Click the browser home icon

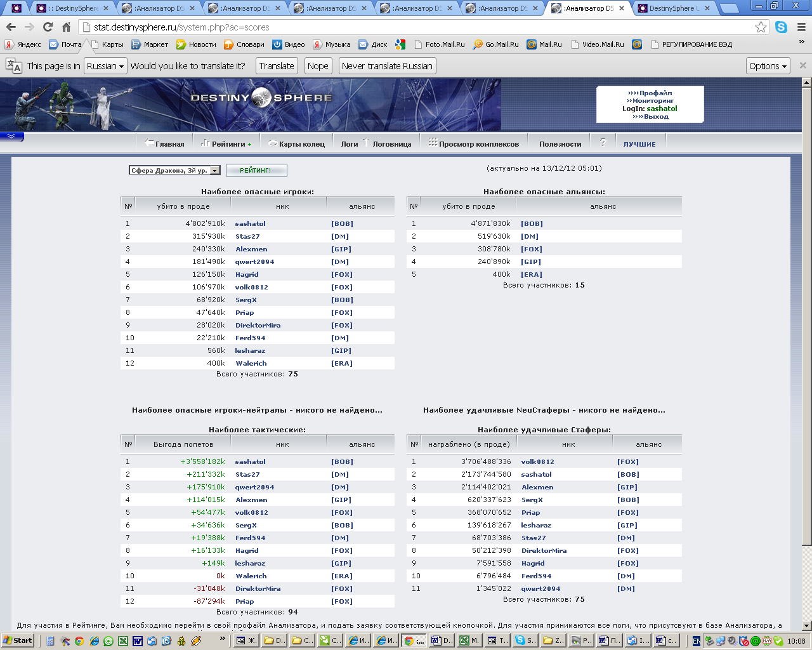66,27
